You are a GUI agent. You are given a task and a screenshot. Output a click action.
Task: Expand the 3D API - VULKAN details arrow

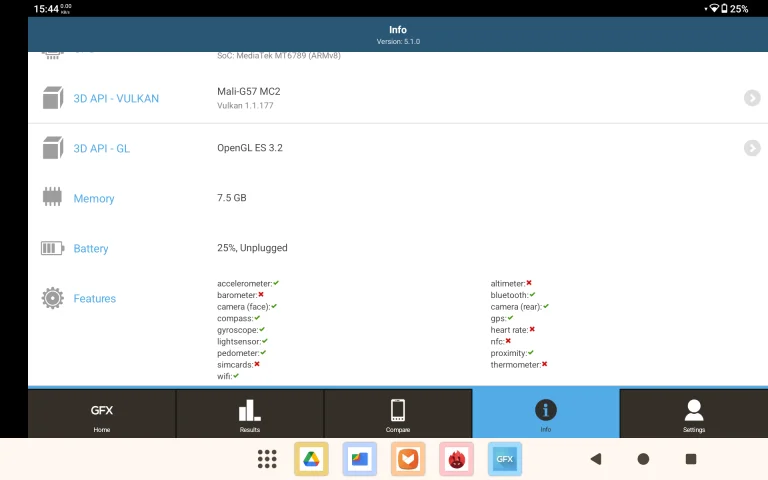tap(752, 98)
